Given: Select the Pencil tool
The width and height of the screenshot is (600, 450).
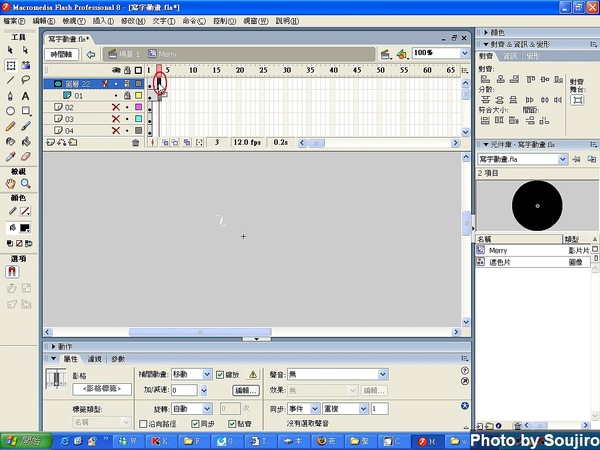Looking at the screenshot, I should [10, 127].
